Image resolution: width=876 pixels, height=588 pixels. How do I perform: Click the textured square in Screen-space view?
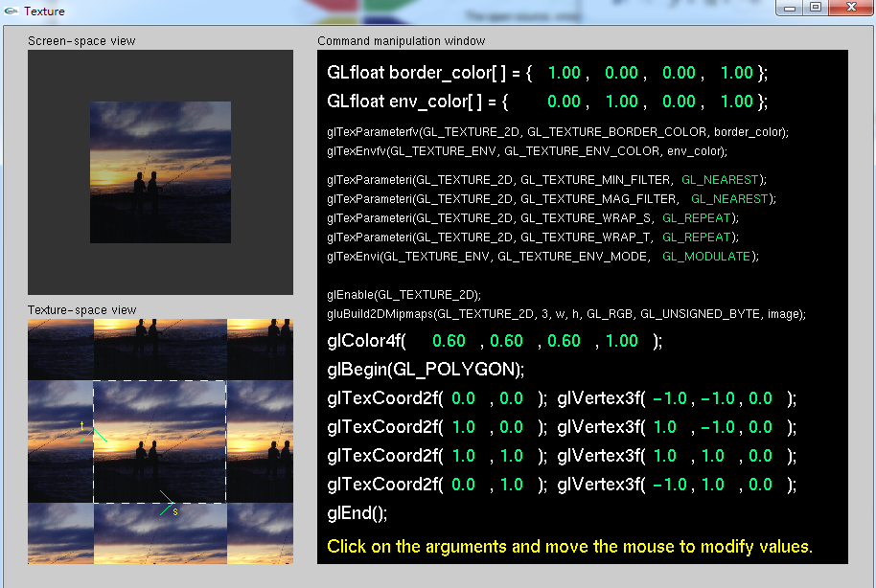160,172
